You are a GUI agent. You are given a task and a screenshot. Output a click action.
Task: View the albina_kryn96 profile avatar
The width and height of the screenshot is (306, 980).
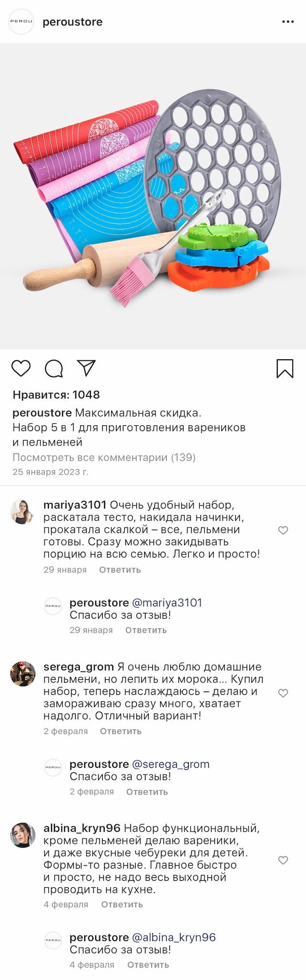click(23, 835)
